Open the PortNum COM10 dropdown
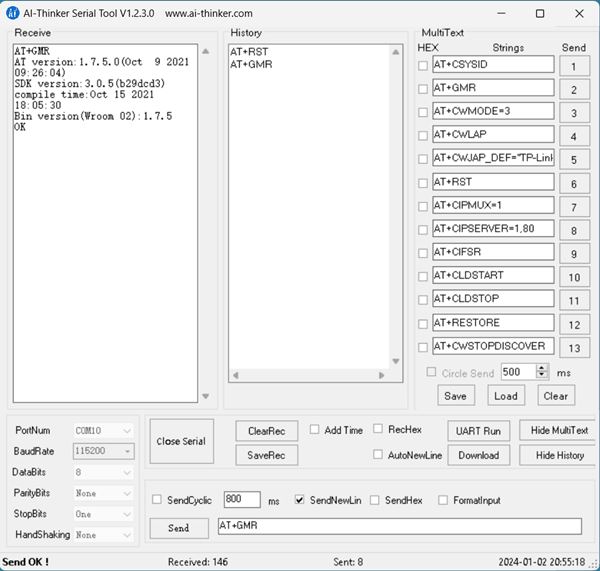The width and height of the screenshot is (600, 571). tap(103, 431)
